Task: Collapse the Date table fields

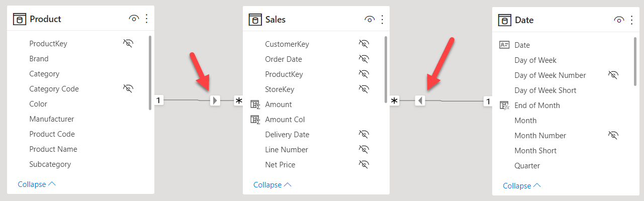Action: pos(521,186)
